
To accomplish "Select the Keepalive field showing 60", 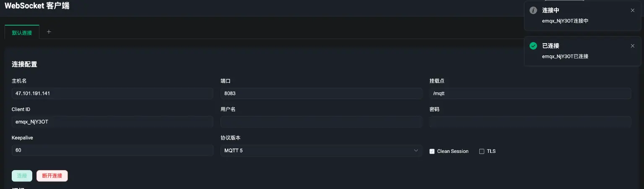I will pyautogui.click(x=112, y=150).
